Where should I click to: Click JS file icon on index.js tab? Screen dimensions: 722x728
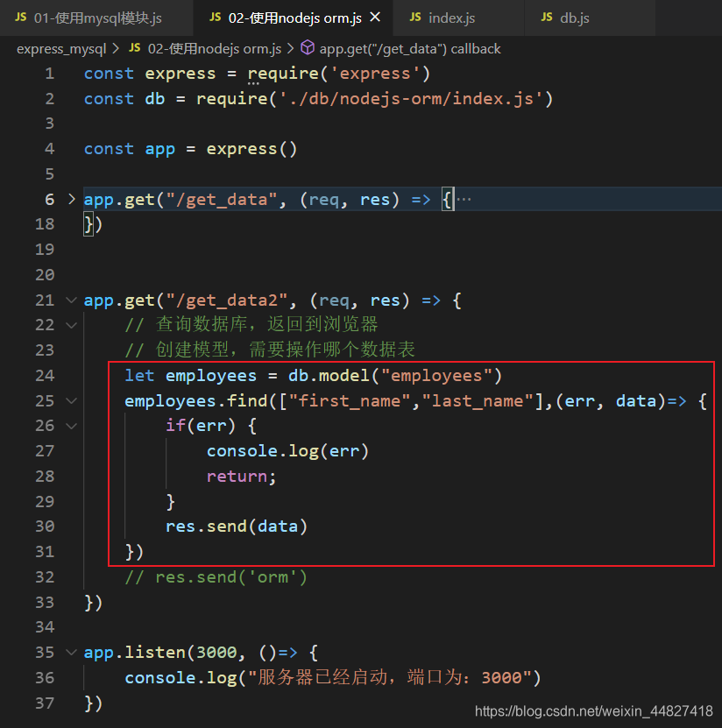(415, 18)
